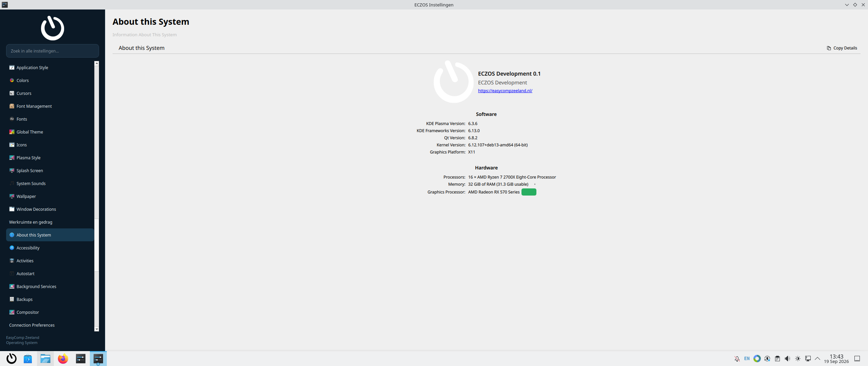Open Compositor settings
Screen dimensions: 868x366
50,312
